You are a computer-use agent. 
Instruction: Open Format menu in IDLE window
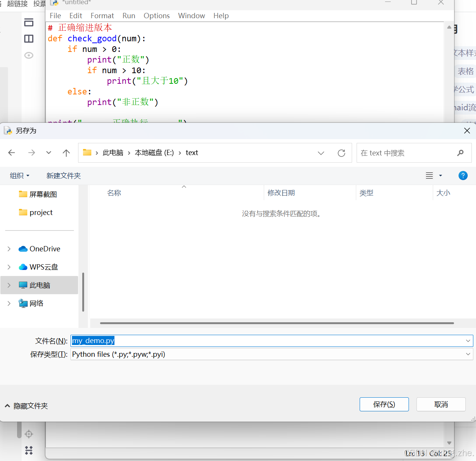point(102,16)
